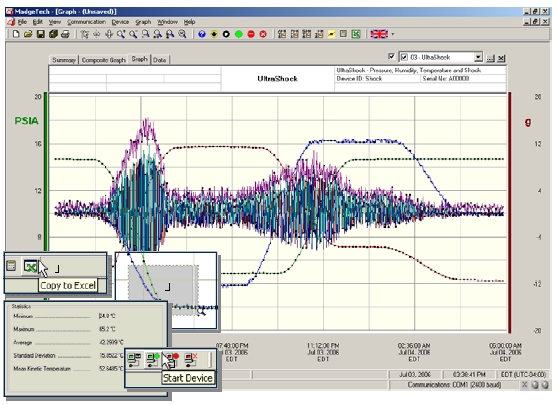Click the red circle X toolbar icon
Image resolution: width=557 pixels, height=405 pixels.
(x=263, y=34)
